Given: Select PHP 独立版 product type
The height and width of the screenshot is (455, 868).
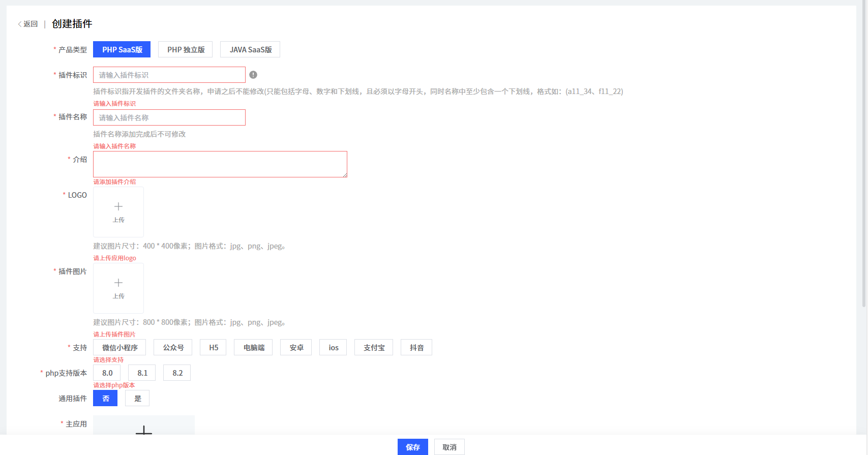Looking at the screenshot, I should tap(186, 49).
